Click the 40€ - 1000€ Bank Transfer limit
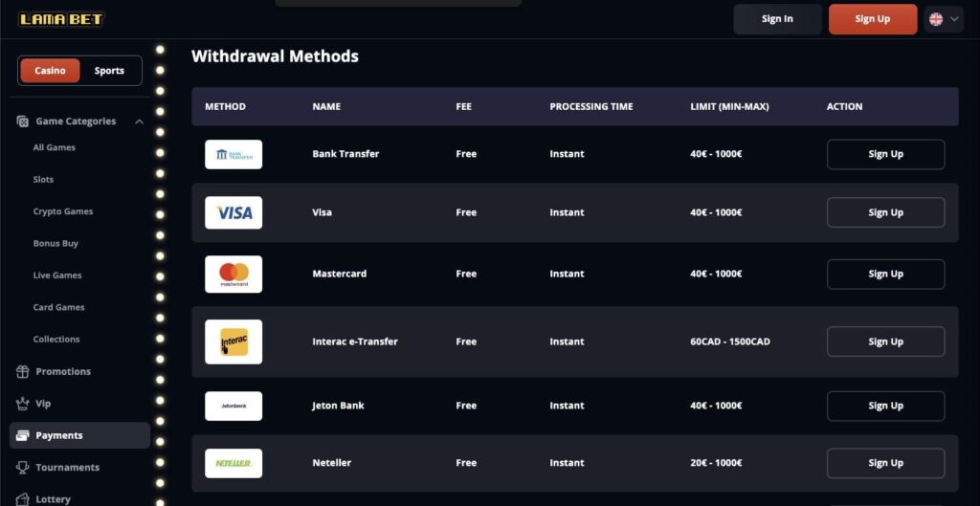Screen dimensions: 980x506 716,154
